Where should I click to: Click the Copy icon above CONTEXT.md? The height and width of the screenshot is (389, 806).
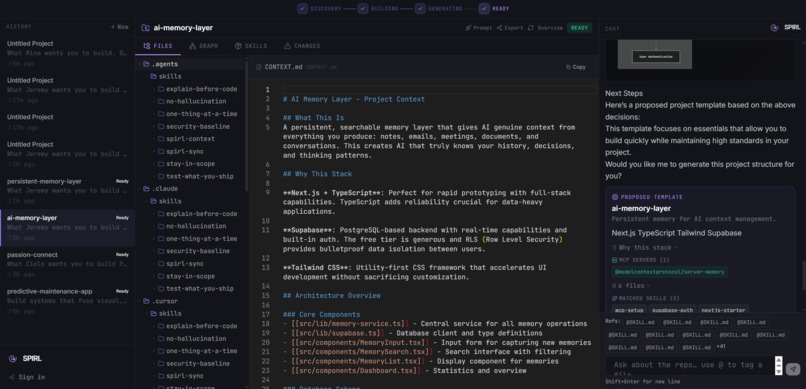pyautogui.click(x=568, y=67)
